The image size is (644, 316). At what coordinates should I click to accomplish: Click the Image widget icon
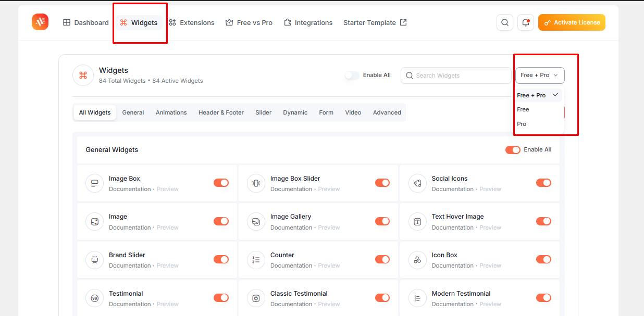pos(94,221)
